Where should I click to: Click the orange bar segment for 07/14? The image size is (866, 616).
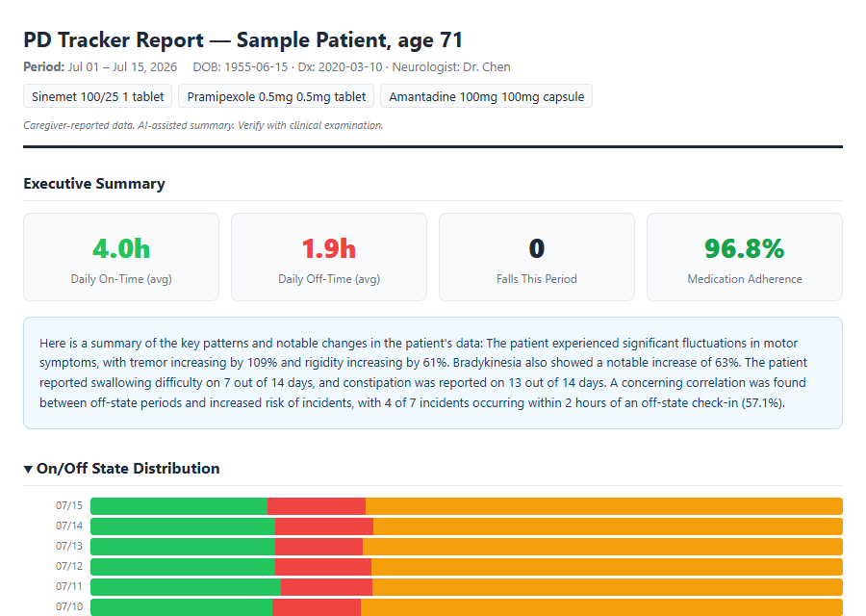click(608, 526)
